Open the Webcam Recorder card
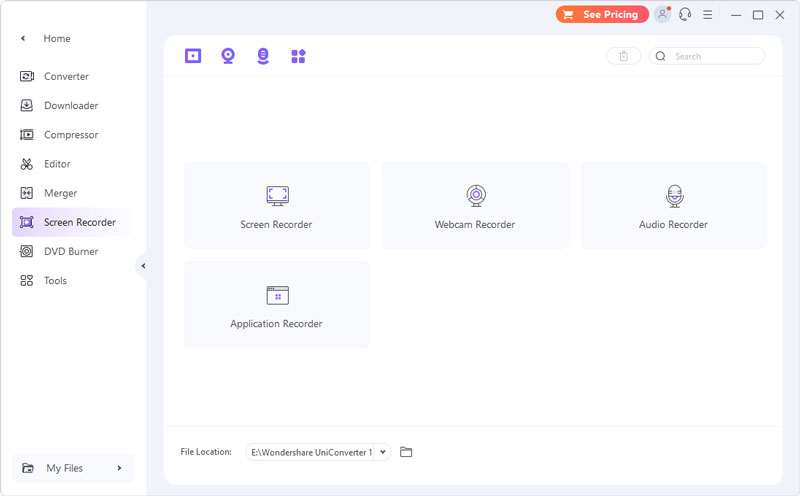Image resolution: width=800 pixels, height=496 pixels. point(475,205)
